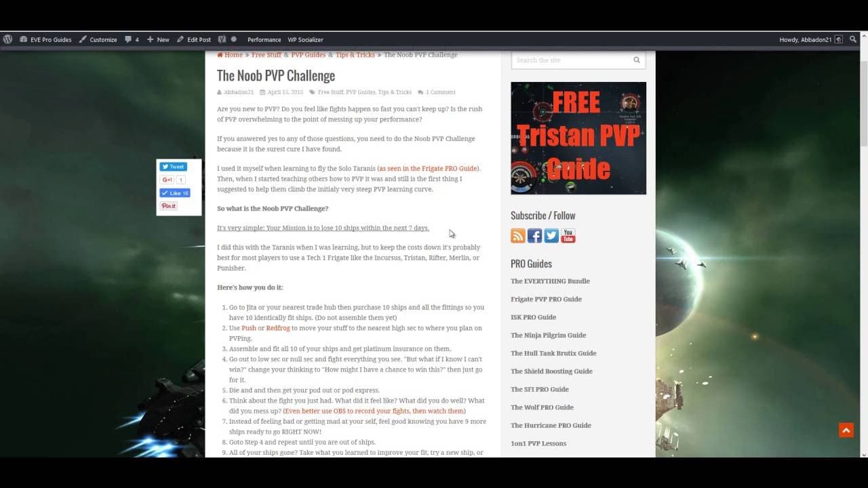Viewport: 868px width, 488px height.
Task: Click the user avatar in the admin bar
Action: pos(839,39)
